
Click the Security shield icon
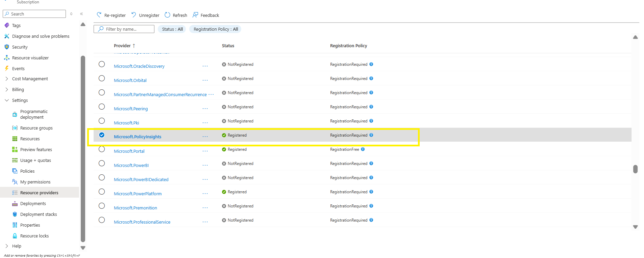[x=7, y=47]
